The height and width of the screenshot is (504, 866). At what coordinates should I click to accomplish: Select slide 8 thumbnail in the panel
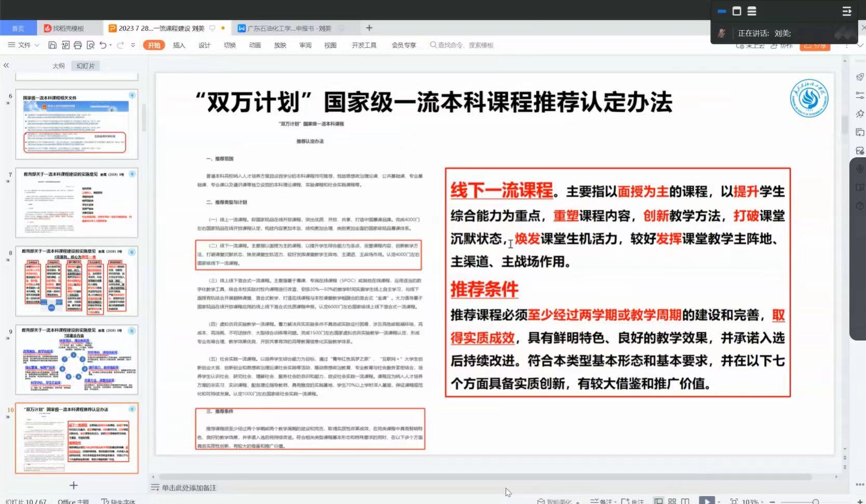pos(77,281)
